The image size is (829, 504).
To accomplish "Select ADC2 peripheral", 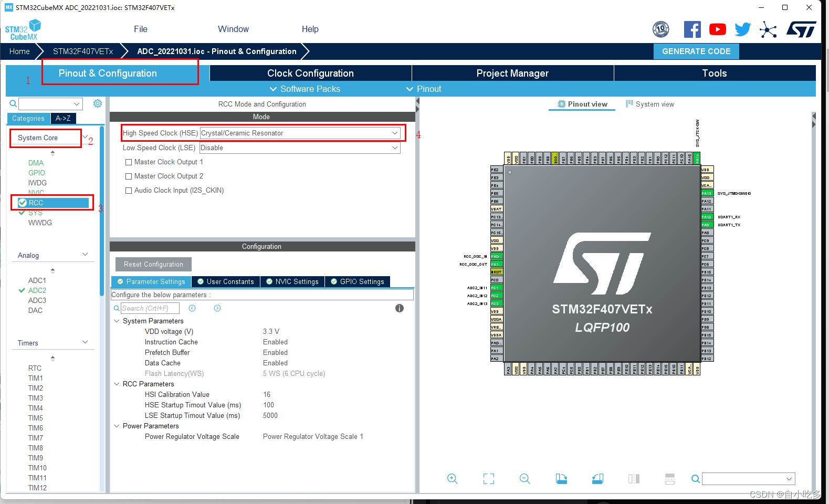I will pyautogui.click(x=37, y=290).
